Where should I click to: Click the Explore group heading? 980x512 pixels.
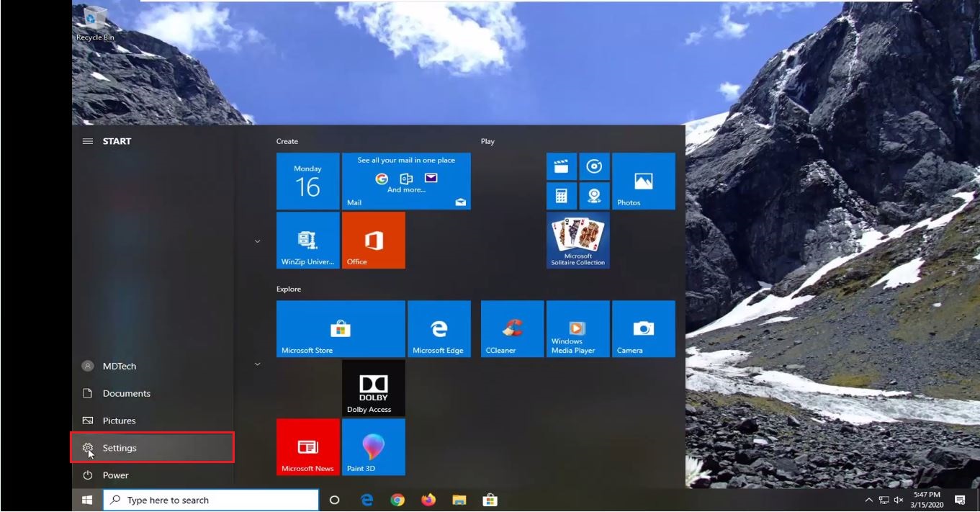[x=289, y=289]
